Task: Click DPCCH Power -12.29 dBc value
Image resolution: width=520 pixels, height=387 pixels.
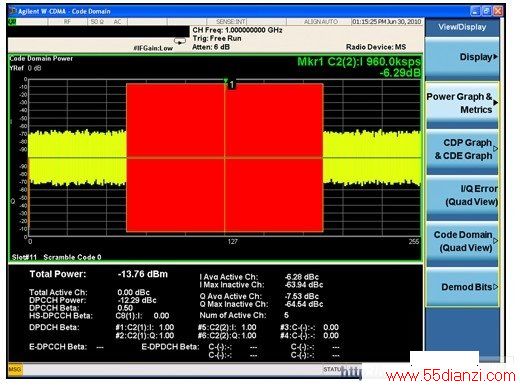Action: [x=137, y=300]
